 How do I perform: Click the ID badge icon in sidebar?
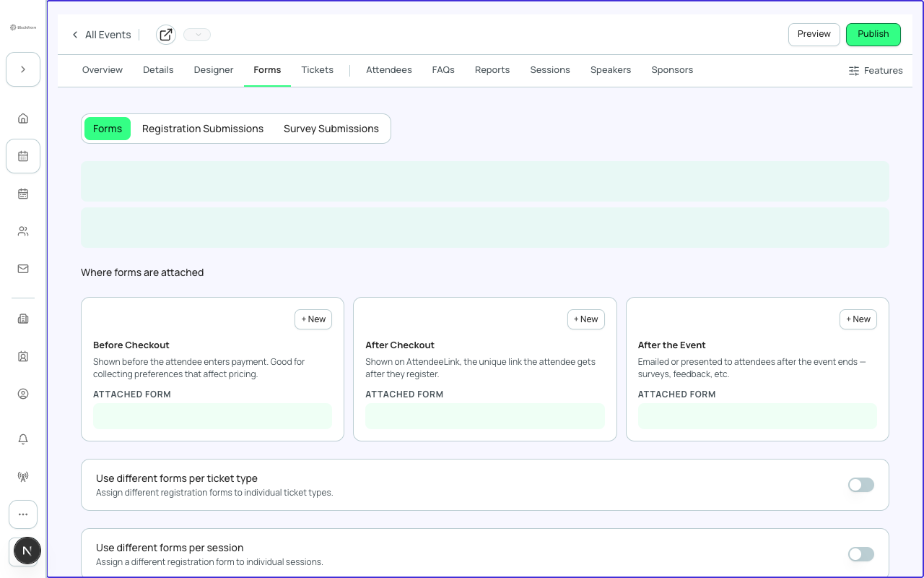(23, 356)
